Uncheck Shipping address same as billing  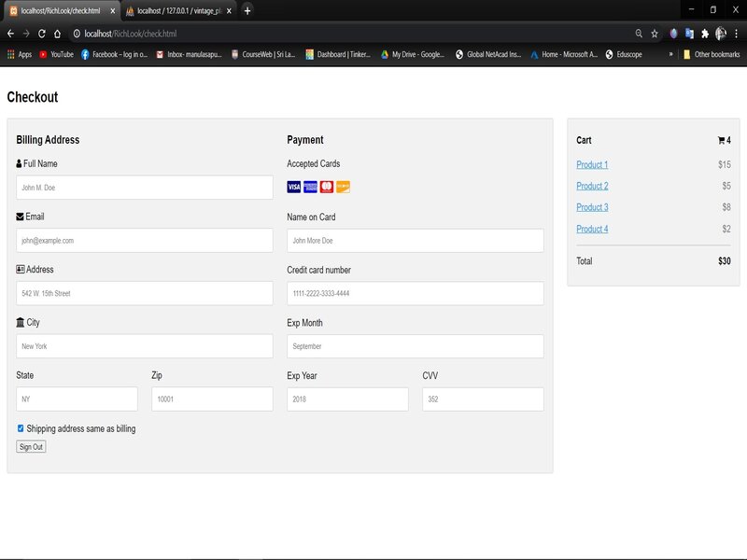(21, 428)
